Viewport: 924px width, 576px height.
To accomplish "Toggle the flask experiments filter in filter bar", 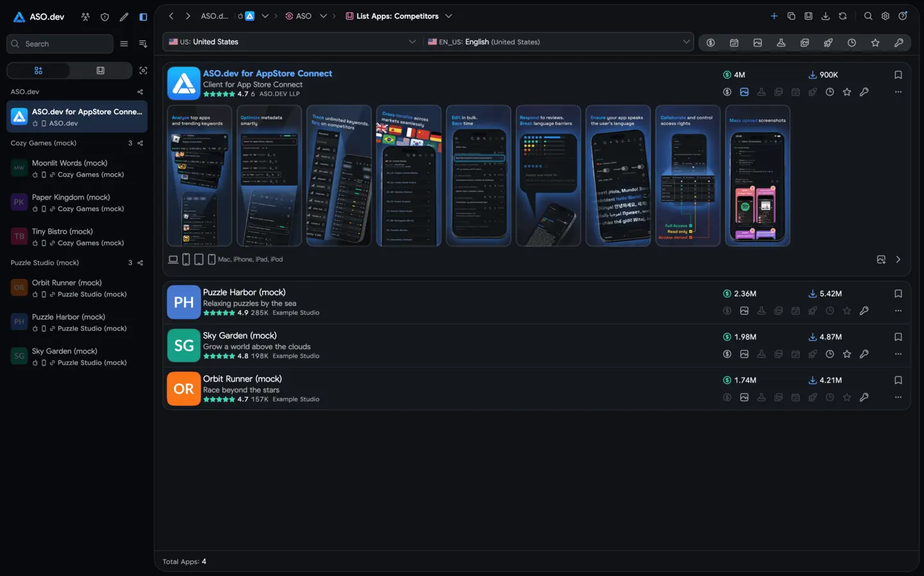I will pos(781,42).
